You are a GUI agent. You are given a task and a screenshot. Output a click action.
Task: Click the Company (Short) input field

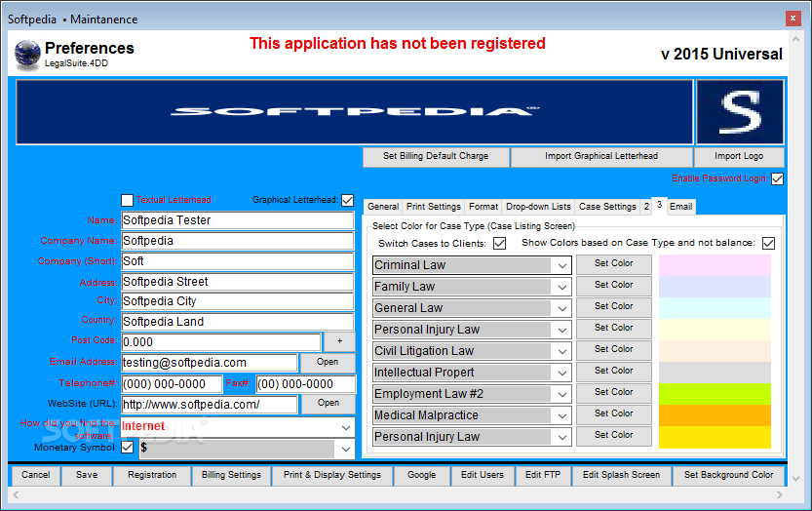click(237, 261)
